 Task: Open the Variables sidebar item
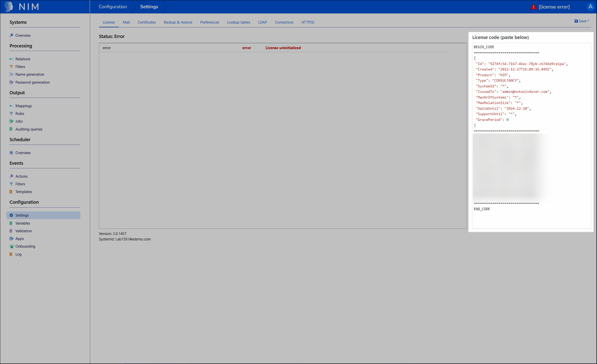(x=23, y=223)
